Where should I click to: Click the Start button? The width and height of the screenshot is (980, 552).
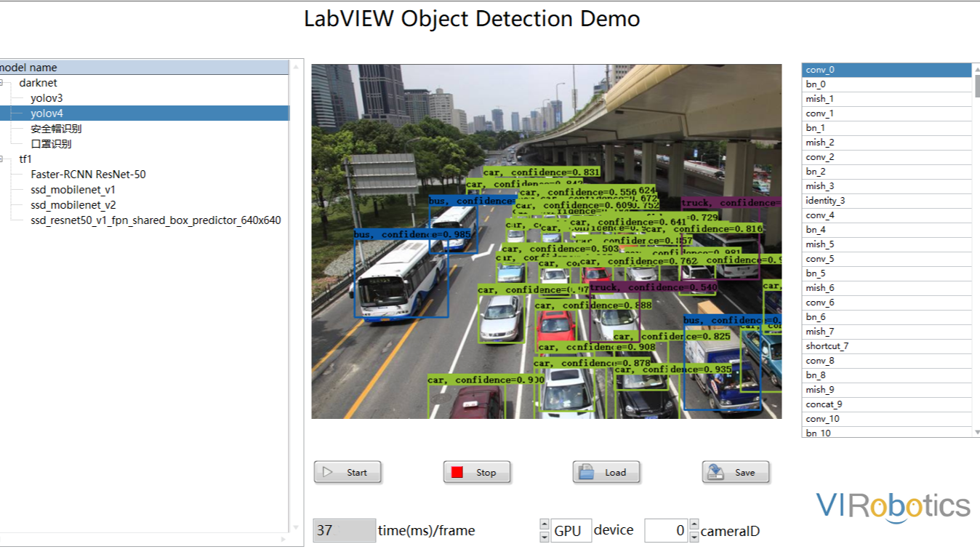click(348, 472)
